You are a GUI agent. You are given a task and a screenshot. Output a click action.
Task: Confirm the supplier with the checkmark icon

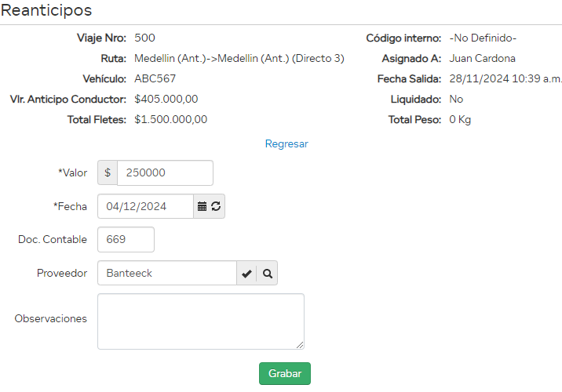pos(246,274)
